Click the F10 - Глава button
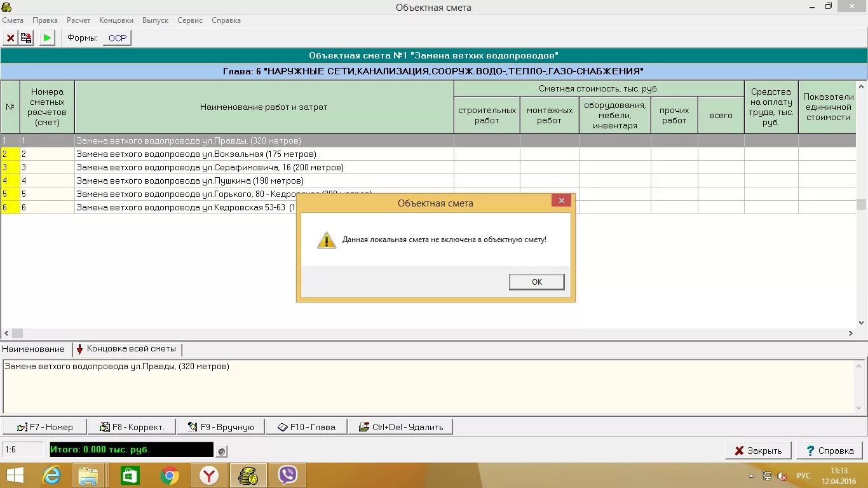The image size is (868, 488). (x=306, y=427)
